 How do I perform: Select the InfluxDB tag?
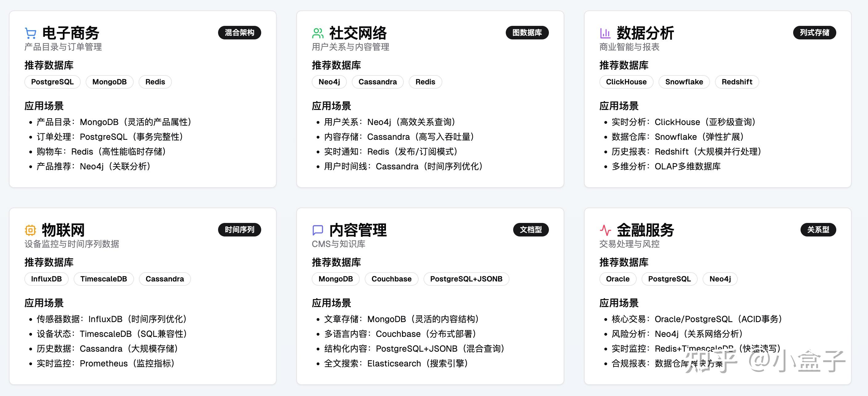click(x=46, y=279)
